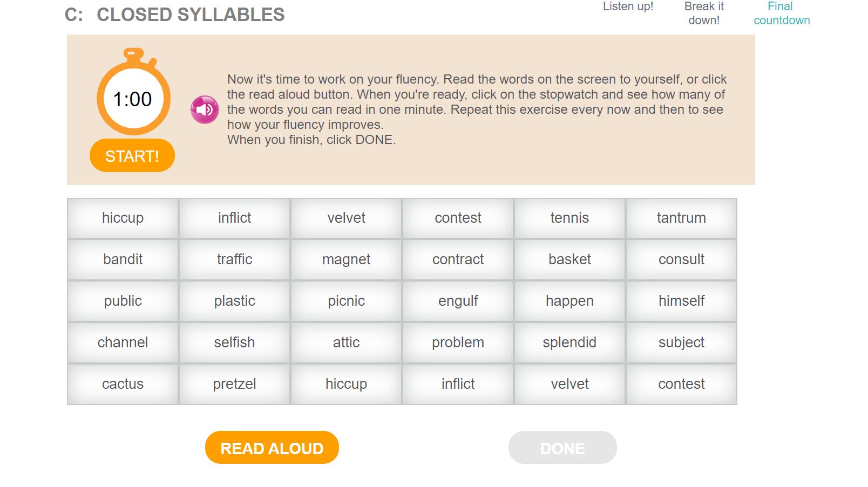Screen dimensions: 868x487
Task: Tap the 'tennis' word tile
Action: click(x=569, y=218)
